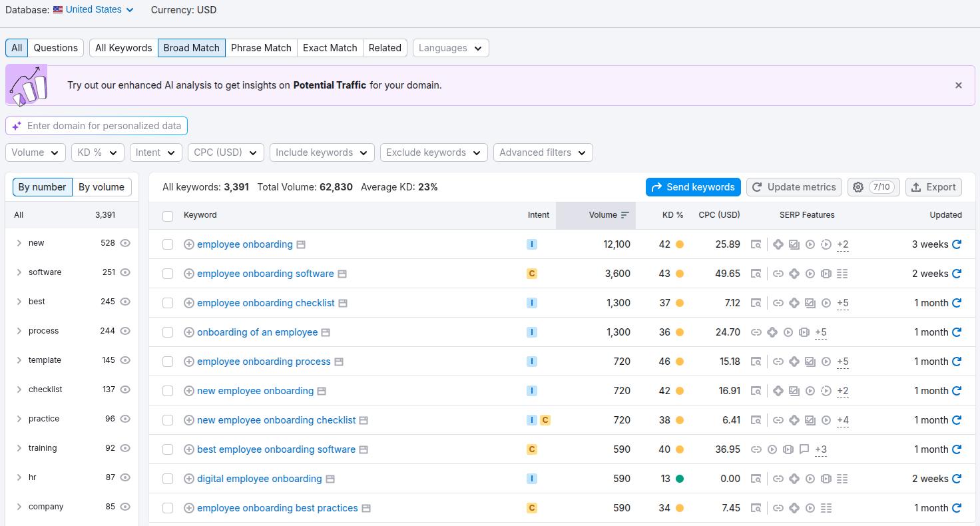Click the eye icon beside the new group
980x526 pixels.
pos(125,243)
